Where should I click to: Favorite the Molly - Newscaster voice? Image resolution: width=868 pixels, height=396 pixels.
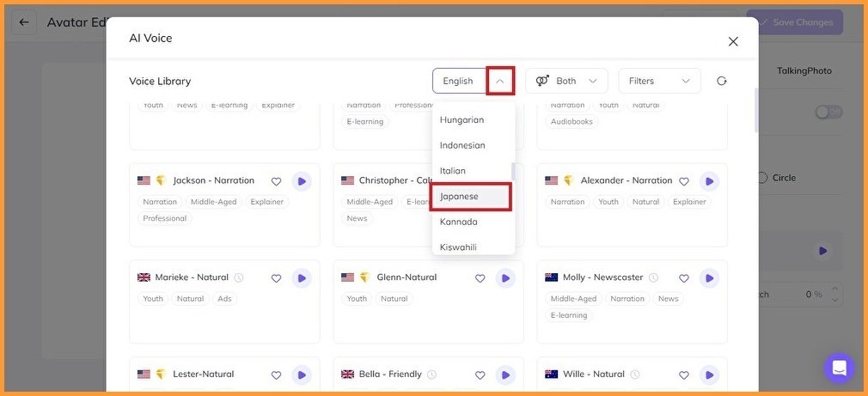684,278
